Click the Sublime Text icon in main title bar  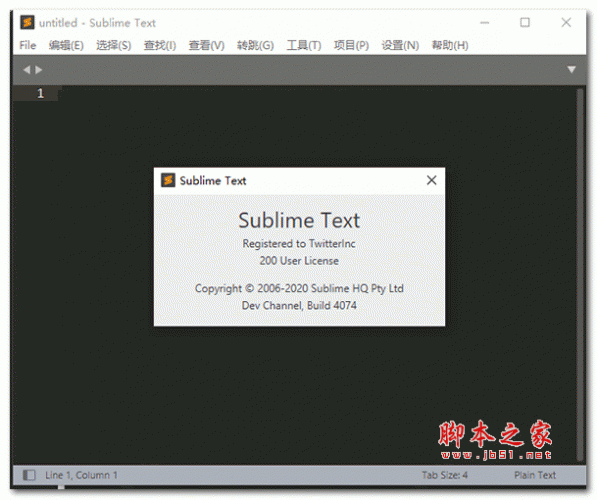pos(27,22)
